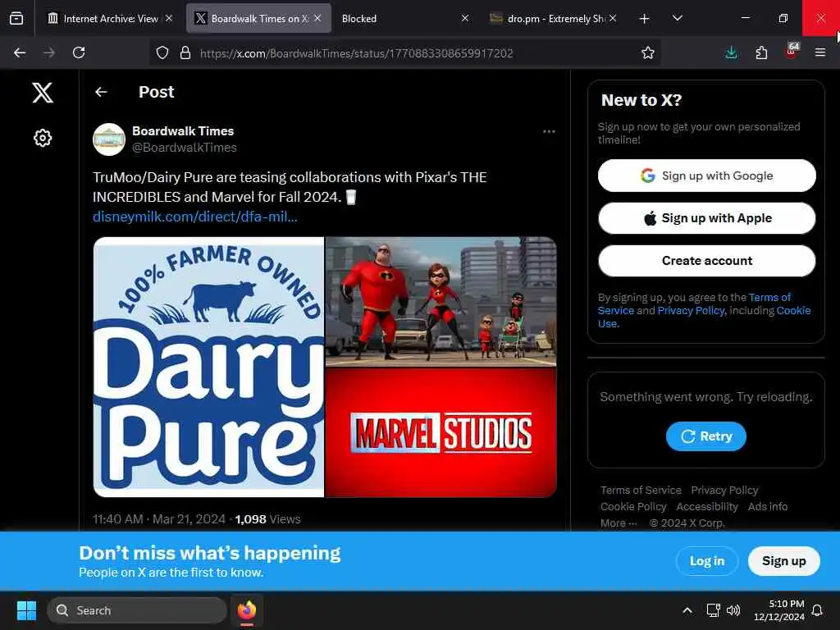Click the browser back navigation arrow
The height and width of the screenshot is (630, 840).
click(x=20, y=52)
